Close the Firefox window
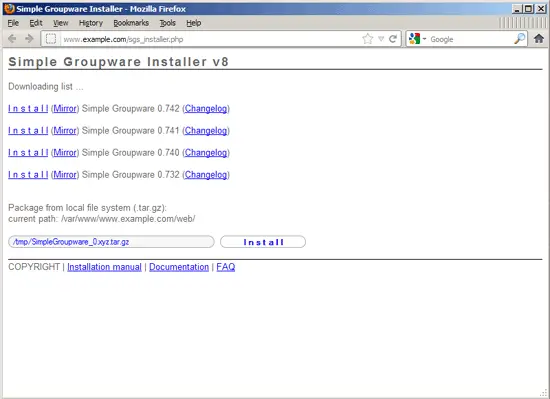This screenshot has width=550, height=399. point(541,9)
